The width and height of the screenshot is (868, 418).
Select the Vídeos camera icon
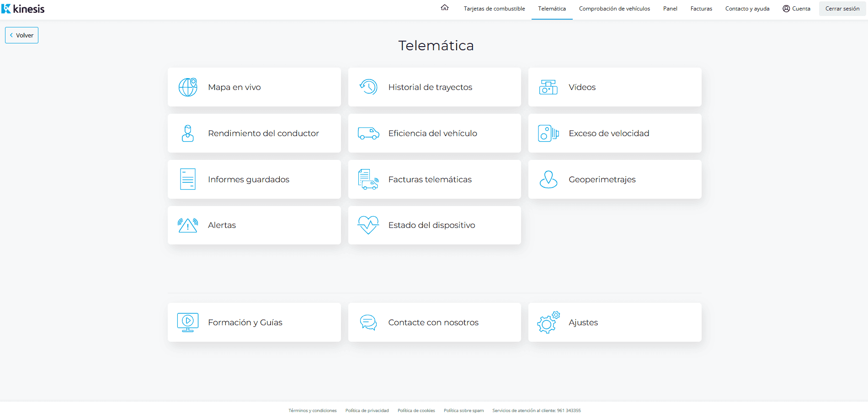(x=548, y=87)
